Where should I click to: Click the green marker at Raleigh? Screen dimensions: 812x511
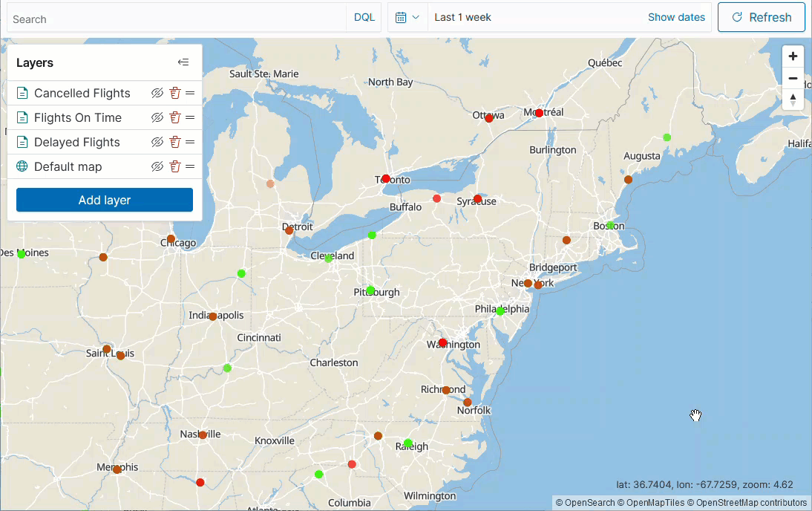click(x=408, y=443)
